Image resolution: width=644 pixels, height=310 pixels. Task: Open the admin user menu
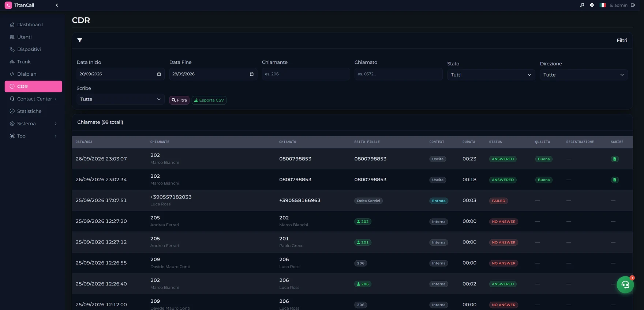pyautogui.click(x=618, y=5)
